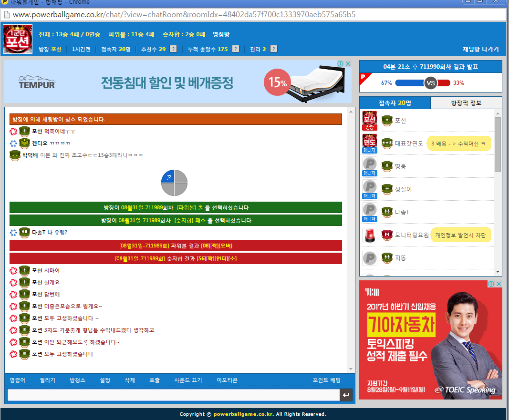Click the 파워볼 결과 [08] result bar
This screenshot has width=509, height=420.
pyautogui.click(x=176, y=246)
